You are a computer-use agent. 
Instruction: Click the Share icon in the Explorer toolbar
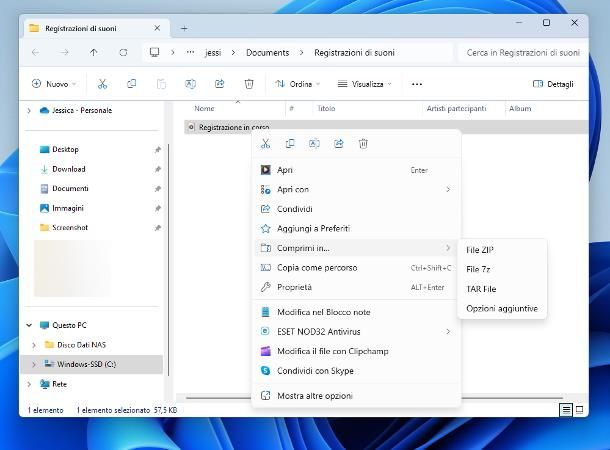[x=219, y=84]
